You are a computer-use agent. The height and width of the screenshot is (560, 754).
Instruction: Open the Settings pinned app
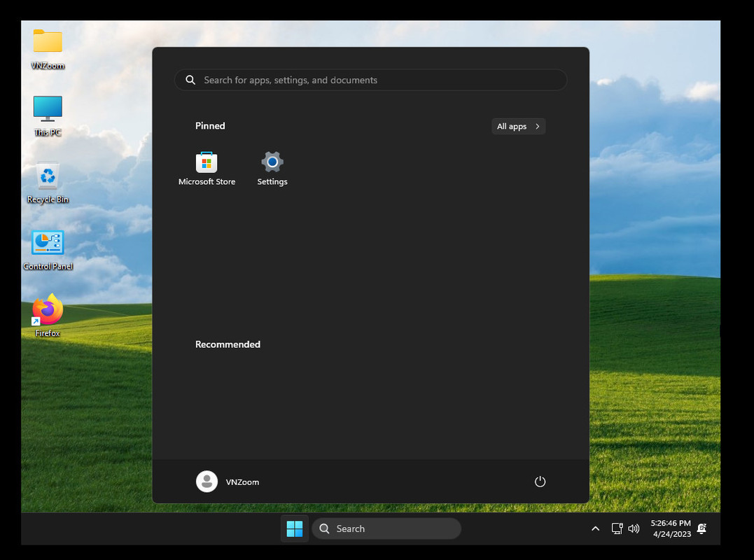click(272, 168)
